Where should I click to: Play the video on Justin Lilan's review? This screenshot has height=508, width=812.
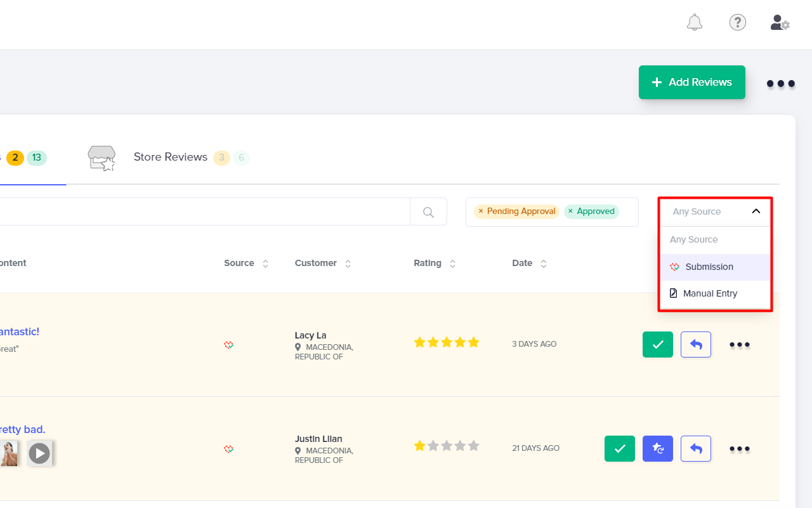(x=39, y=453)
